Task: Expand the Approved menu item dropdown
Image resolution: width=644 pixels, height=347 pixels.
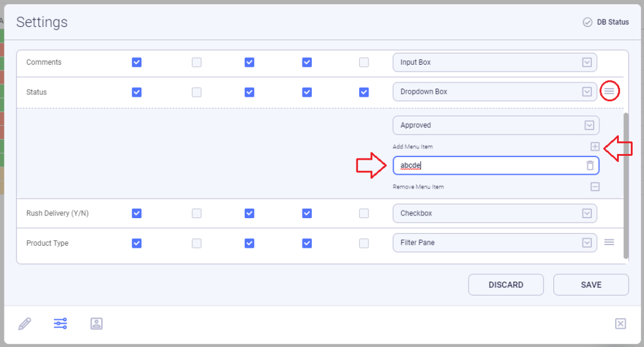Action: tap(496, 125)
